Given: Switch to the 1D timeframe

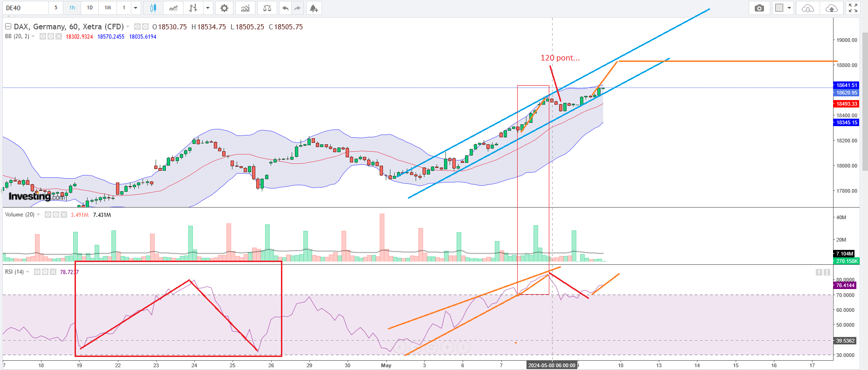Looking at the screenshot, I should [90, 8].
